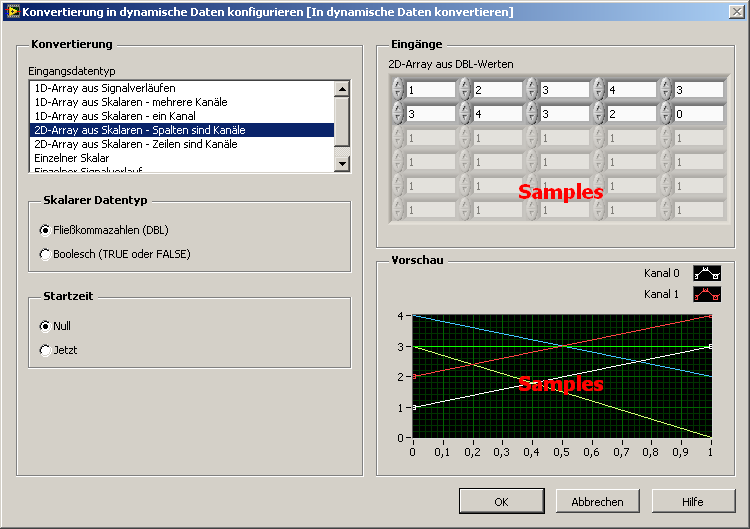Click the Kanal 1 legend label
This screenshot has width=750, height=529.
pyautogui.click(x=662, y=294)
